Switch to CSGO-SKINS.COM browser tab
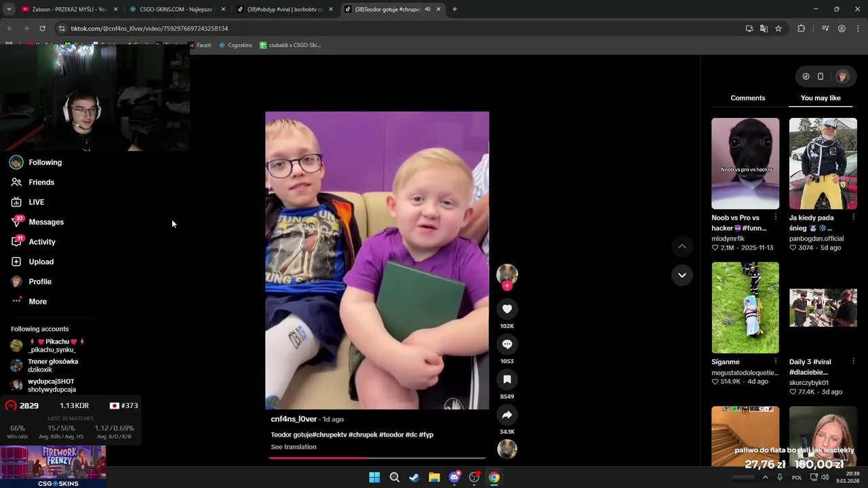The height and width of the screenshot is (488, 868). 176,9
